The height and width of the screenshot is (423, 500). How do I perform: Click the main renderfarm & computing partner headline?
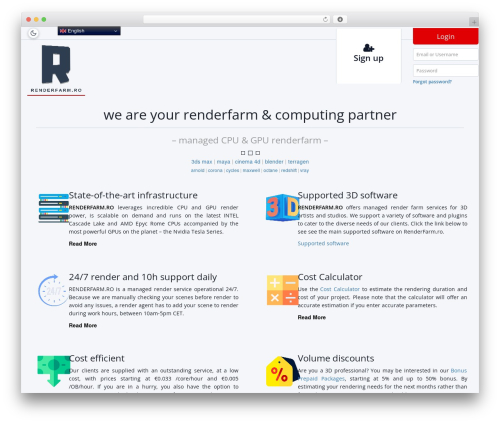pos(250,115)
